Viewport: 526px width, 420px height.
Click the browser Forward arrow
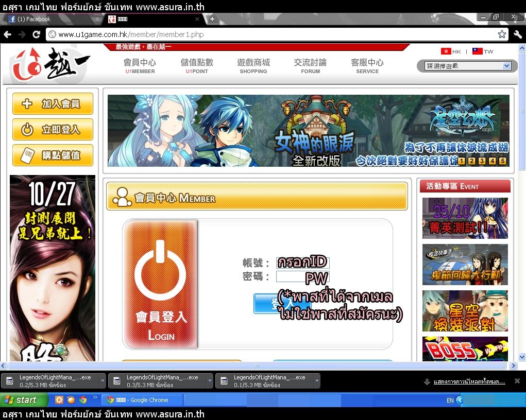[x=22, y=34]
